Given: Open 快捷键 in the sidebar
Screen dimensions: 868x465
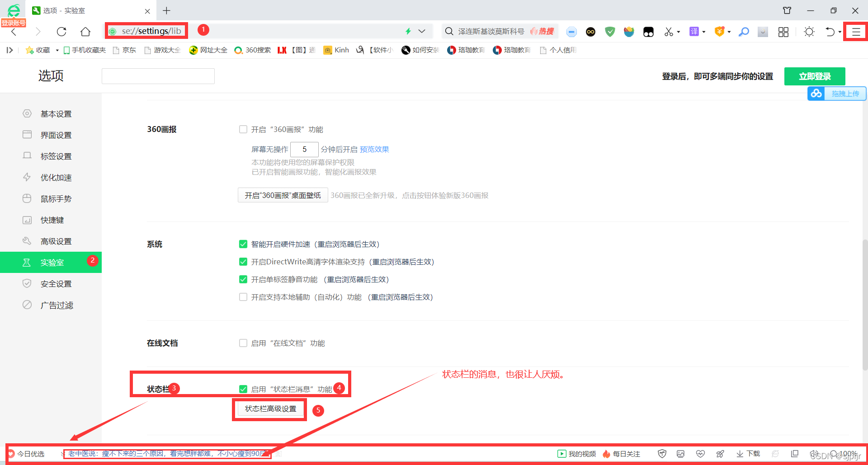Looking at the screenshot, I should [51, 220].
